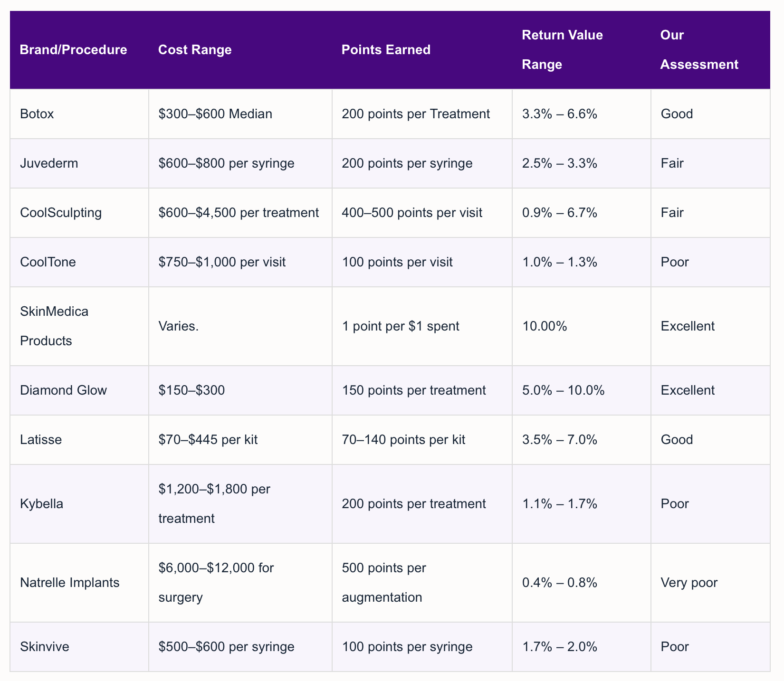Click 'Excellent' in the Diamond Glow row
Image resolution: width=784 pixels, height=681 pixels.
coord(688,390)
